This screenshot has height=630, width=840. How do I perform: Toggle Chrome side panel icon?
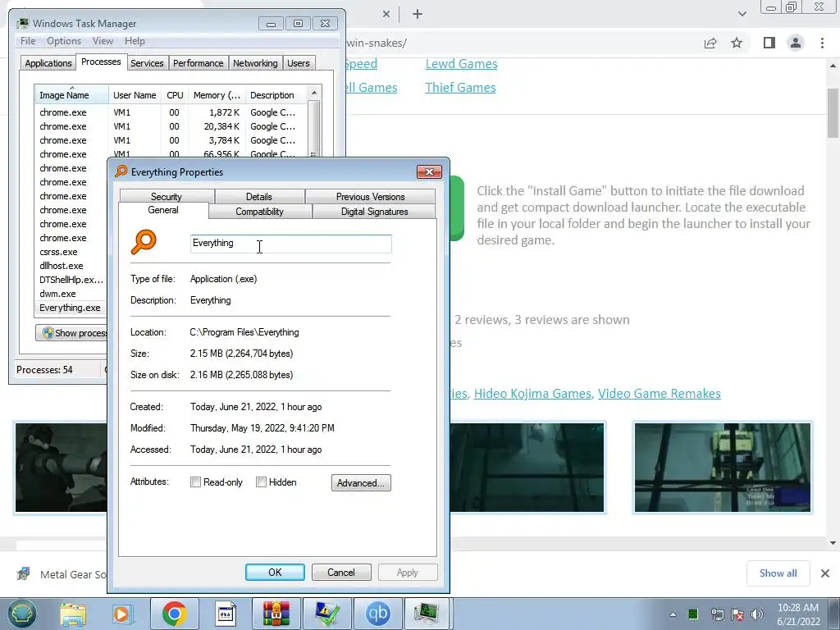(x=769, y=43)
